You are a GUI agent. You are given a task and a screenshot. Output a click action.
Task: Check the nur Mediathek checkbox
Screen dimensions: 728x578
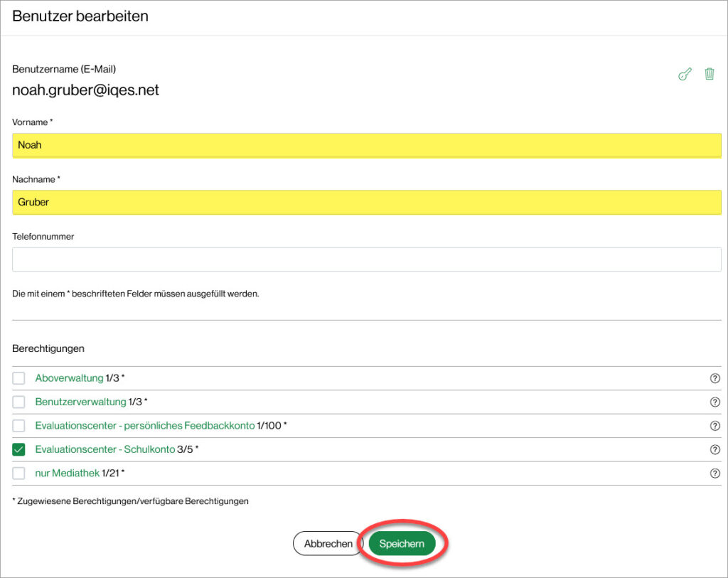point(19,473)
